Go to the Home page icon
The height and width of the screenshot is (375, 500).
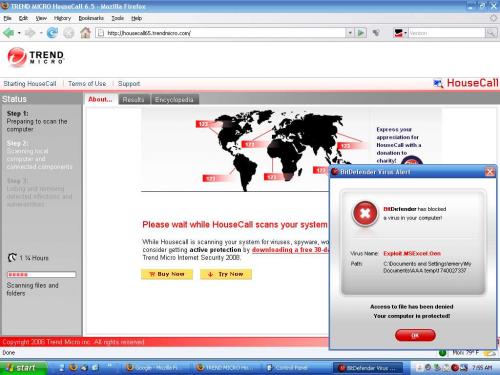pos(86,33)
